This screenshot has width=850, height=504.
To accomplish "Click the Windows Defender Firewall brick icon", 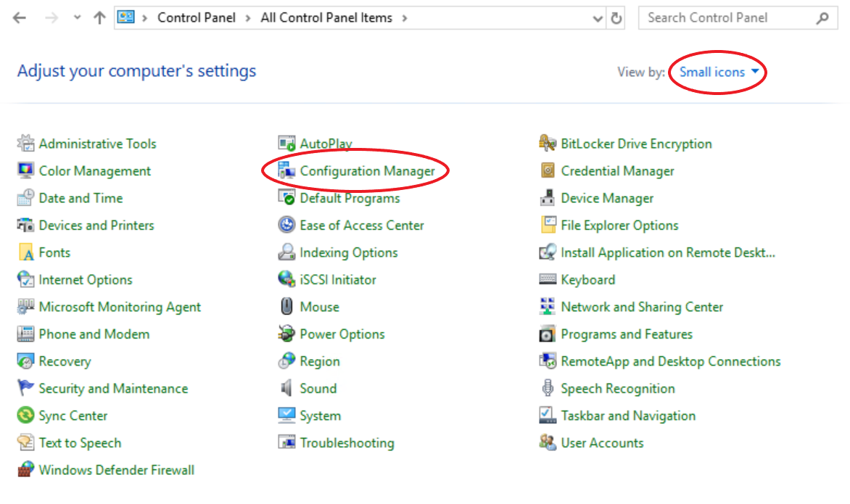I will click(25, 470).
